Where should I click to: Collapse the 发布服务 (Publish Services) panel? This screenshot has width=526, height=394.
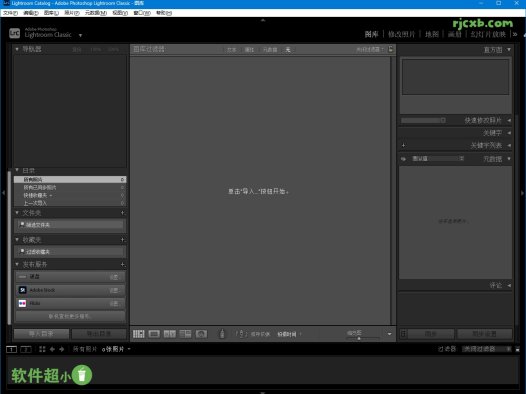[17, 264]
